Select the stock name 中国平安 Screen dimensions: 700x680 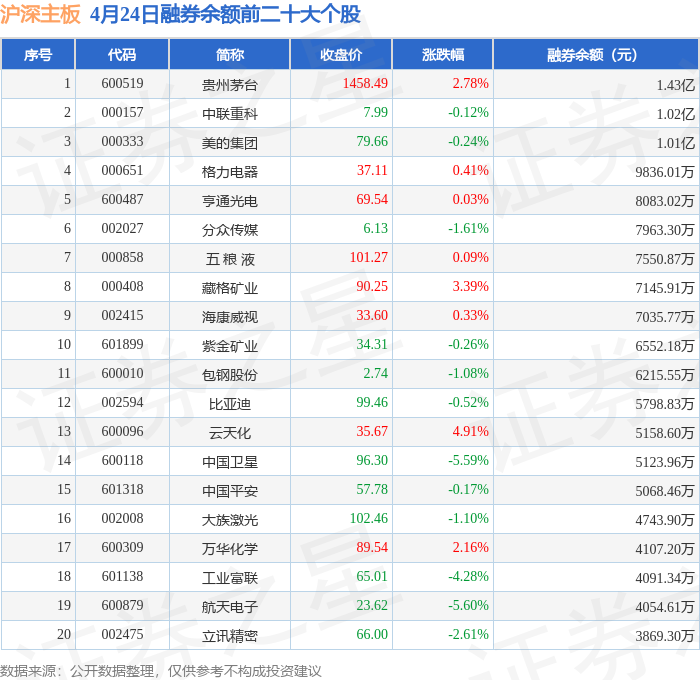(229, 491)
